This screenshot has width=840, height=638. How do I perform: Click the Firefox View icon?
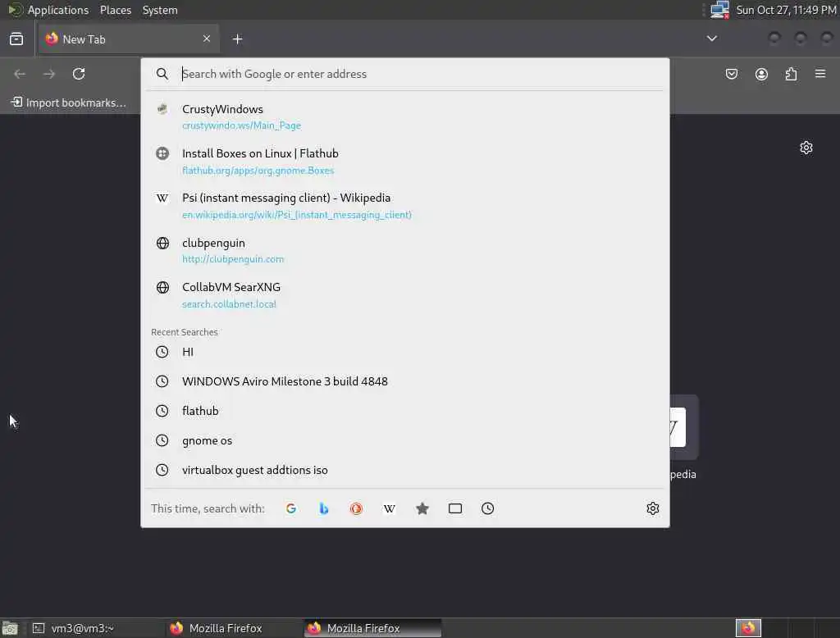tap(16, 39)
